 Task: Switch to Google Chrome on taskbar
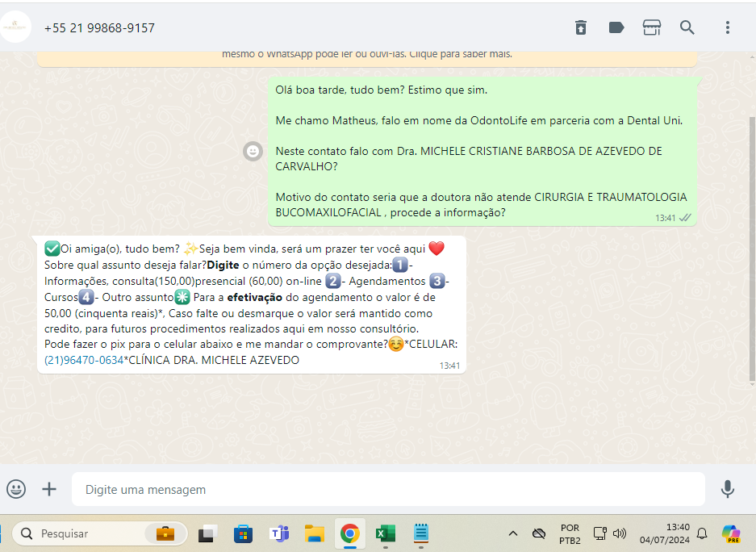click(x=350, y=533)
